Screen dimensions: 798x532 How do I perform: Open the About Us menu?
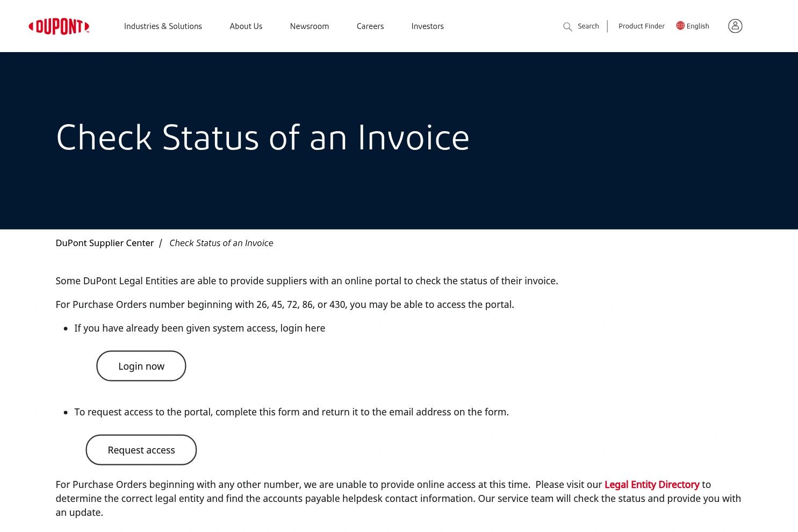(x=246, y=26)
